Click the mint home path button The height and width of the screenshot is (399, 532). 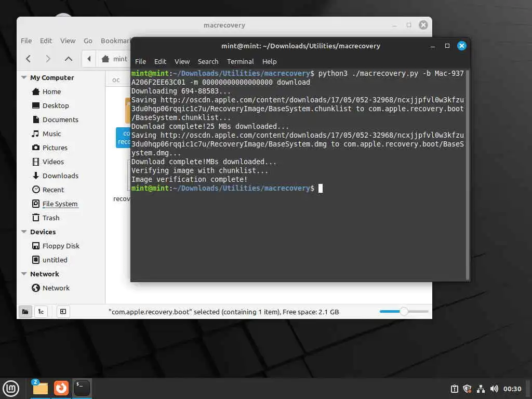[x=115, y=59]
